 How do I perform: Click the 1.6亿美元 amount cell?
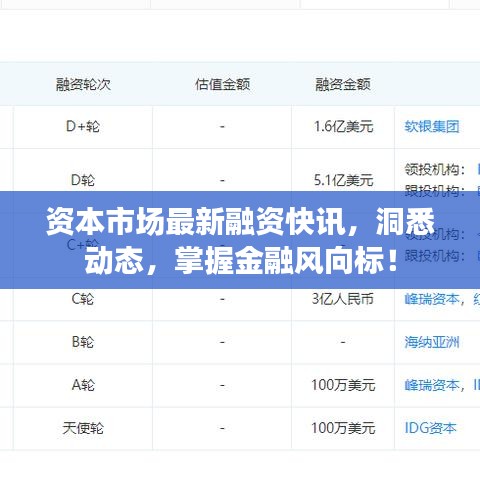coord(343,127)
